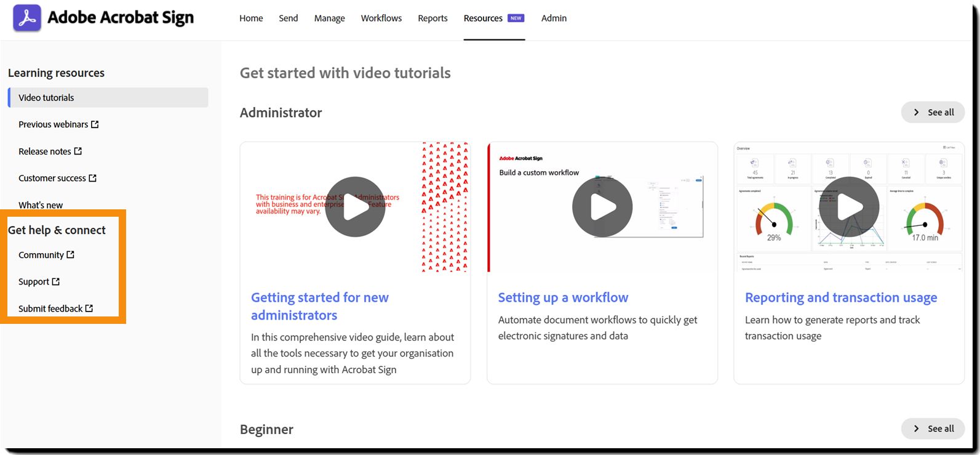Play the Getting started for new administrators video

355,207
